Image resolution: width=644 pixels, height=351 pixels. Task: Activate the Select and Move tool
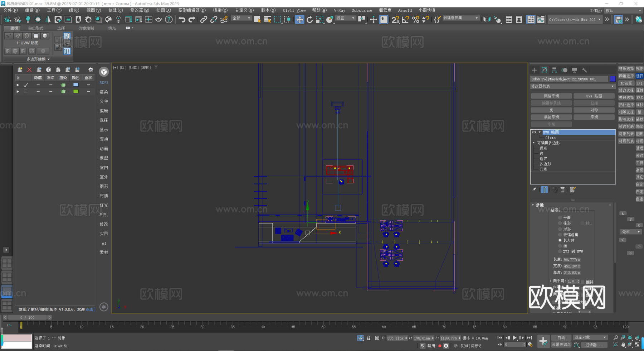tap(299, 19)
